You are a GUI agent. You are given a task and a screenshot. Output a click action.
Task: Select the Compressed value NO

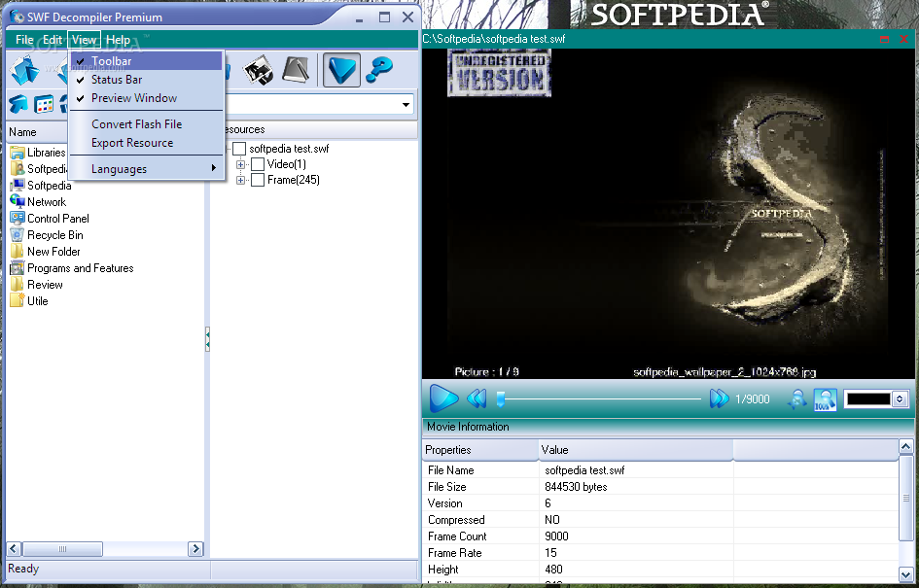pos(552,520)
